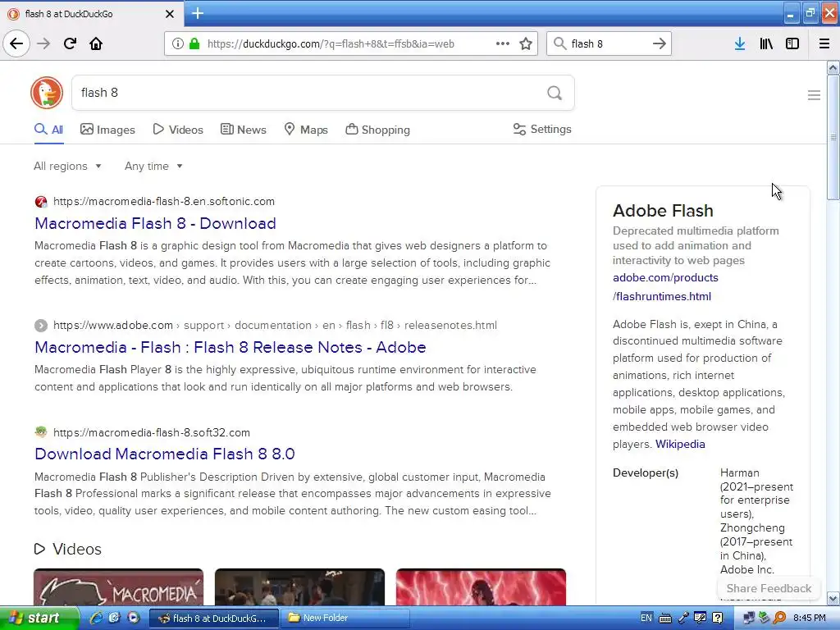
Task: Click the softonic result favicon
Action: click(x=41, y=202)
